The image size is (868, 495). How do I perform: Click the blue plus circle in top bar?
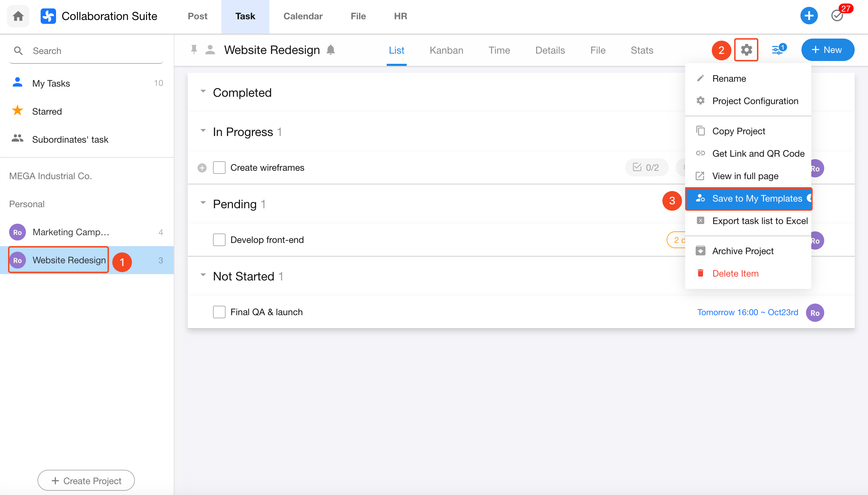pyautogui.click(x=809, y=16)
